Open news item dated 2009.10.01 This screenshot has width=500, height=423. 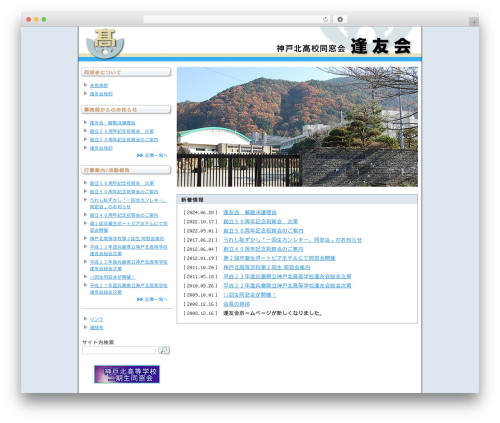point(250,295)
